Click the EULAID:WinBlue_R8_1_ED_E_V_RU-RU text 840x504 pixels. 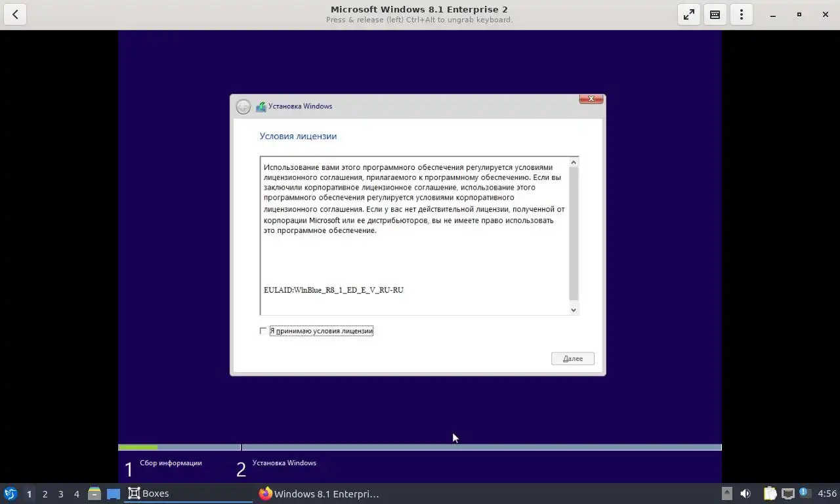(333, 290)
